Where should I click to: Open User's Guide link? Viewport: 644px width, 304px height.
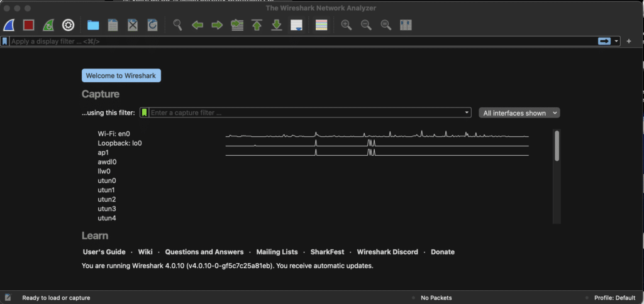coord(104,252)
